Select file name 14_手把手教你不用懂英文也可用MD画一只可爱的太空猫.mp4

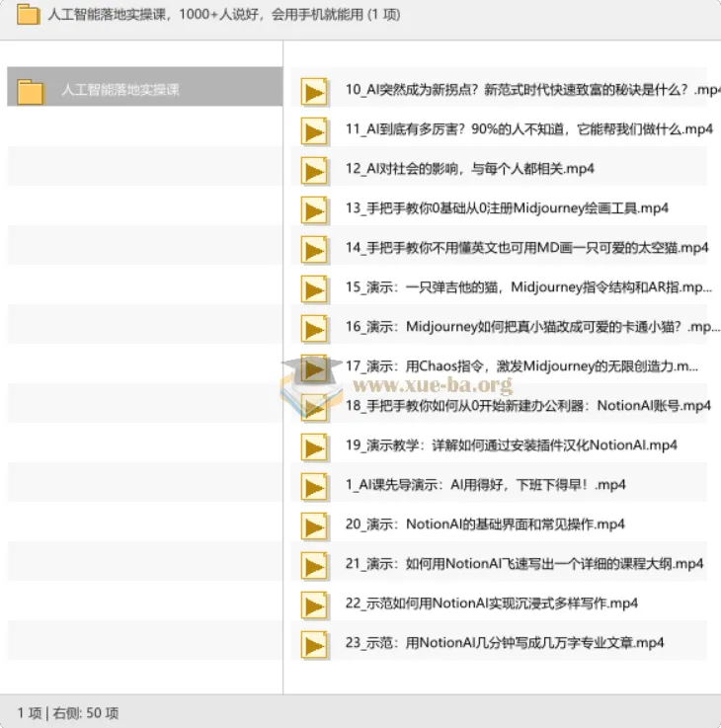click(527, 248)
